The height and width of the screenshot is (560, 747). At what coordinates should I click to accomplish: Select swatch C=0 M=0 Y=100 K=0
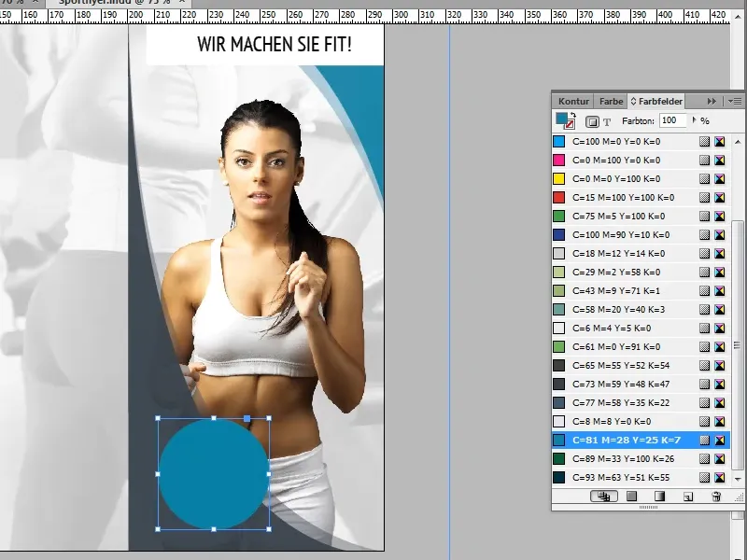641,179
